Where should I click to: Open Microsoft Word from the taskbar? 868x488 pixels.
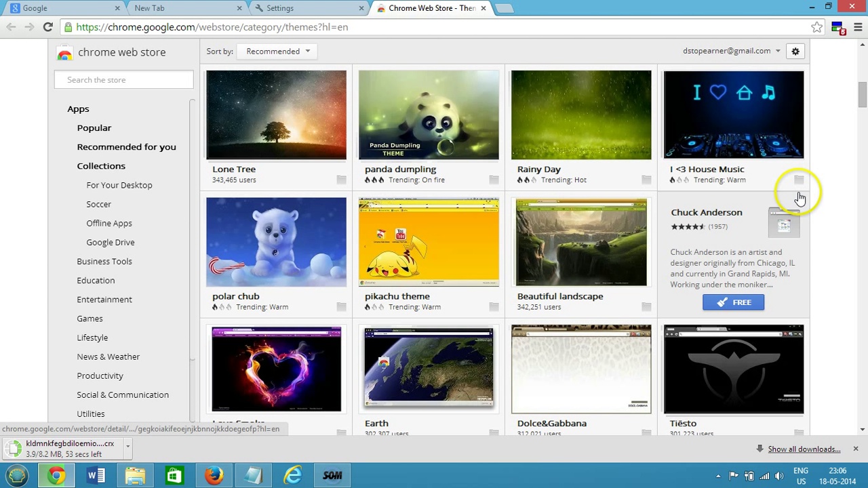click(x=96, y=475)
